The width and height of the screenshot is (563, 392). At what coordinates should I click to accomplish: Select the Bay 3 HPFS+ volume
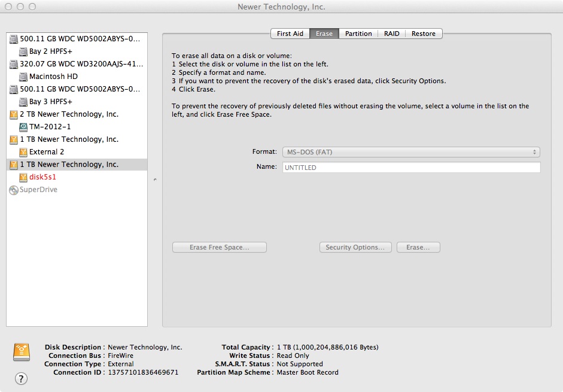click(x=77, y=102)
